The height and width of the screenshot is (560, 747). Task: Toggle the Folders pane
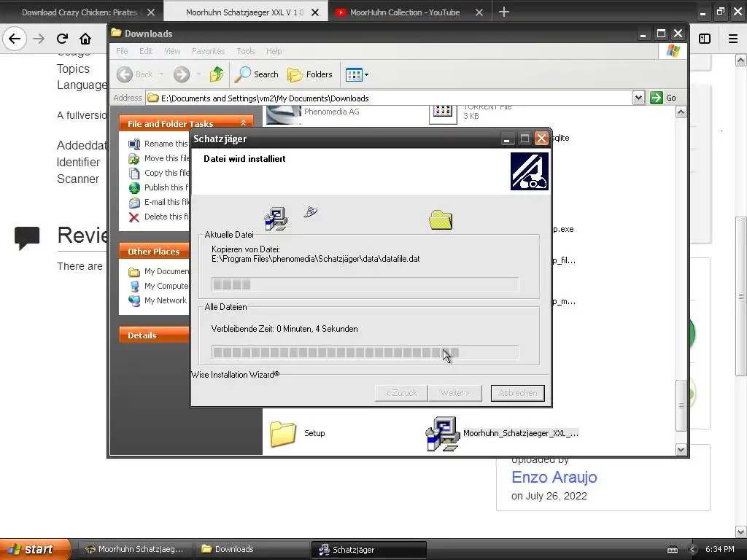click(x=309, y=74)
